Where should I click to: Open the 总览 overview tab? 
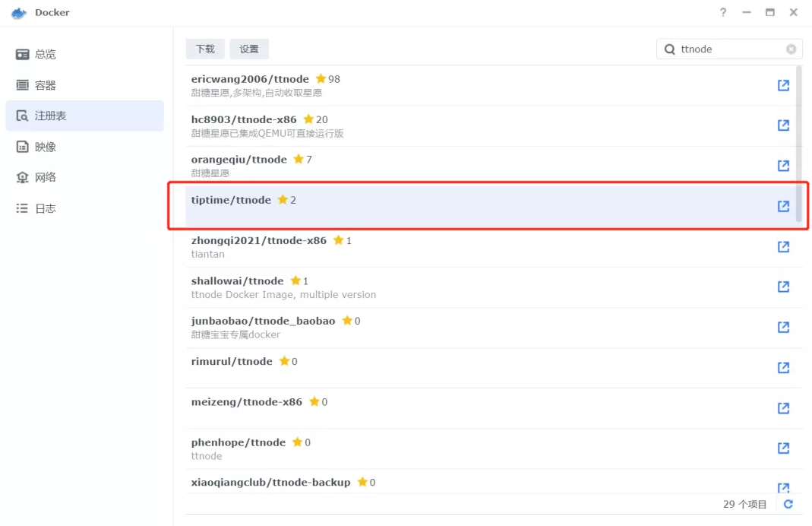46,55
